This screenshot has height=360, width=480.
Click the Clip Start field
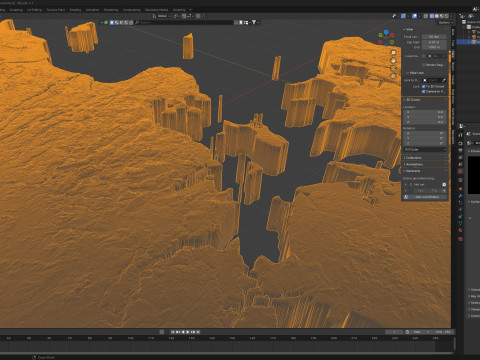tap(434, 42)
